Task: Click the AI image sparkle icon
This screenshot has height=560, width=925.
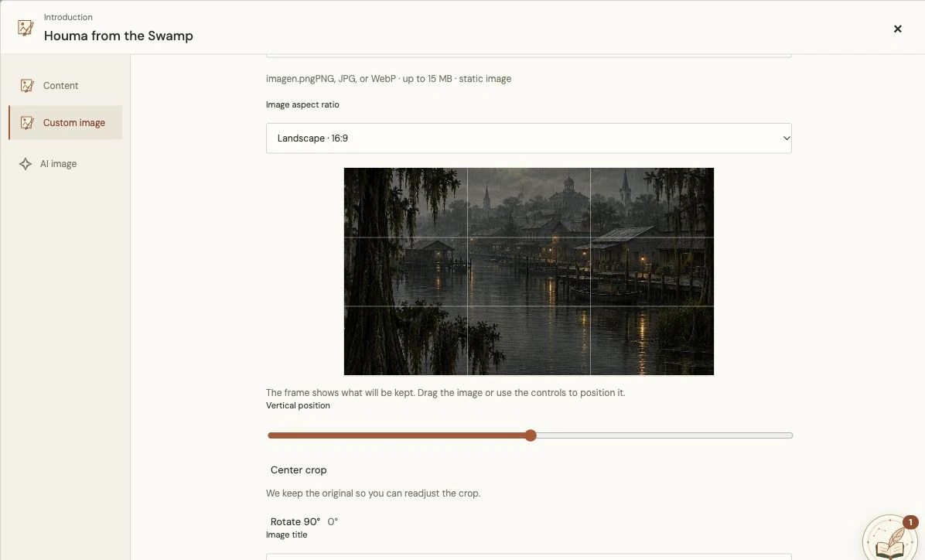Action: pyautogui.click(x=26, y=164)
